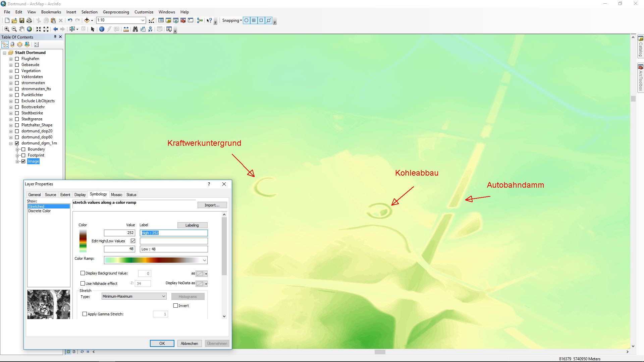Click the Select Features tool
This screenshot has width=644, height=362.
(72, 29)
